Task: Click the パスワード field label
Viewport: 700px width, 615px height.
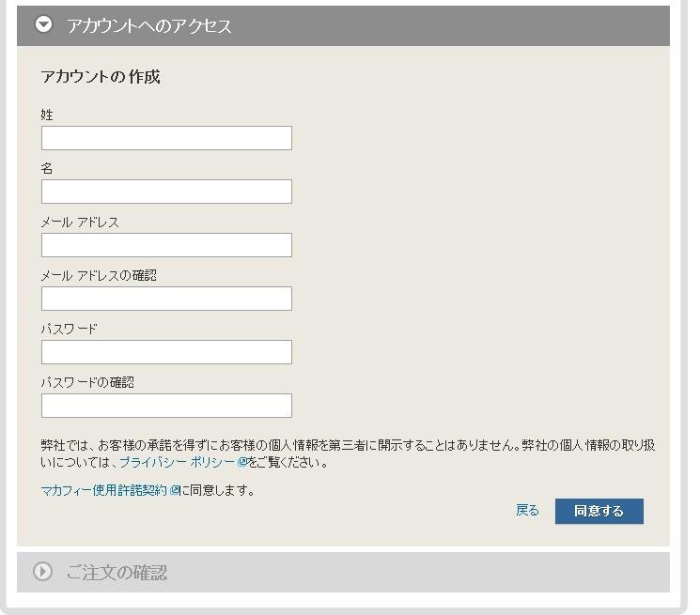Action: coord(69,330)
